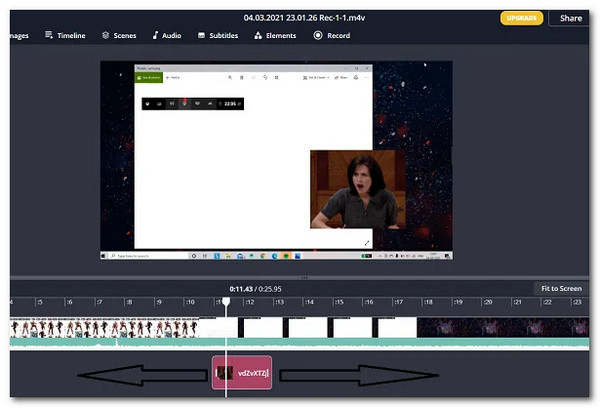
Task: Click the yellow UPGRADE button
Action: coord(522,18)
